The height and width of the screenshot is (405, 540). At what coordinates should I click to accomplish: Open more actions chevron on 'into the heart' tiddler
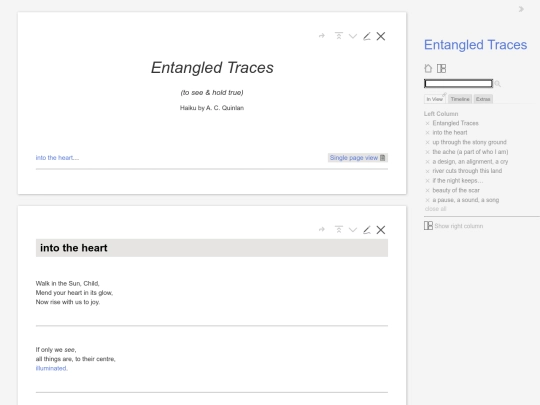pos(353,230)
